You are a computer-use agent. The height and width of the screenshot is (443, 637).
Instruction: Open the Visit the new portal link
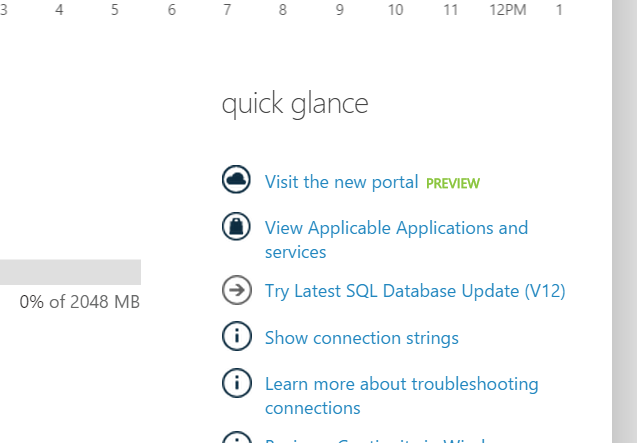tap(341, 182)
